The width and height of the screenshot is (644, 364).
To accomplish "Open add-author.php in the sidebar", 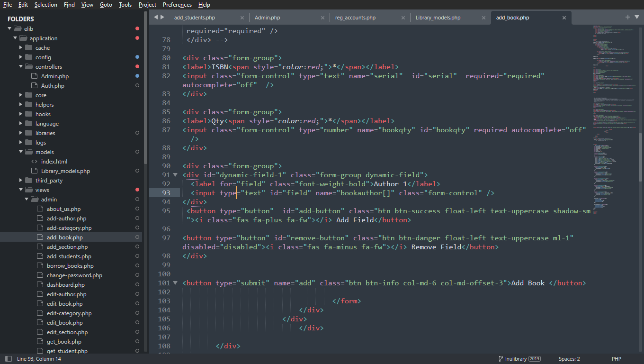I will click(x=66, y=218).
